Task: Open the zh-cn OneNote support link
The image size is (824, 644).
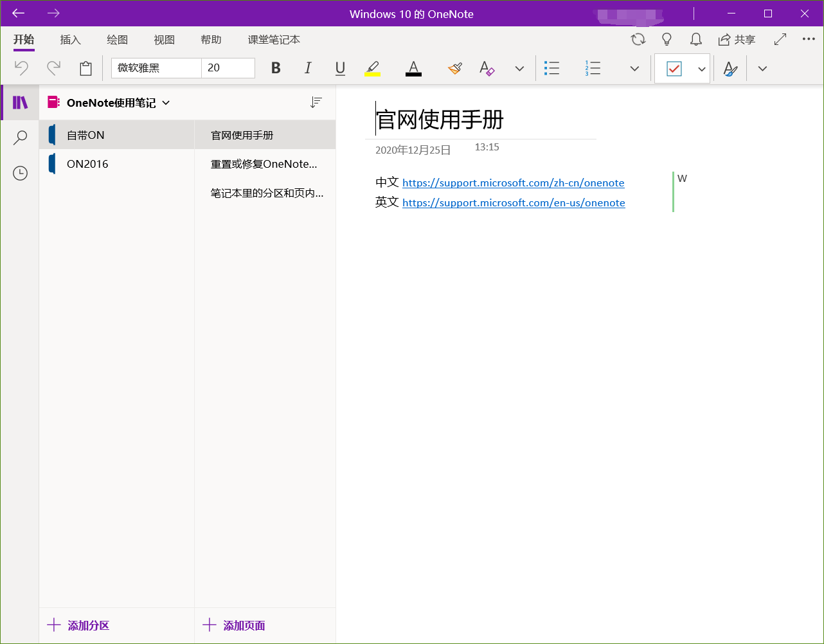Action: coord(514,183)
